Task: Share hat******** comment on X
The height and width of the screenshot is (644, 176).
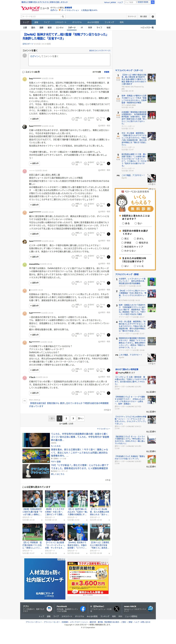Action: pos(109,335)
